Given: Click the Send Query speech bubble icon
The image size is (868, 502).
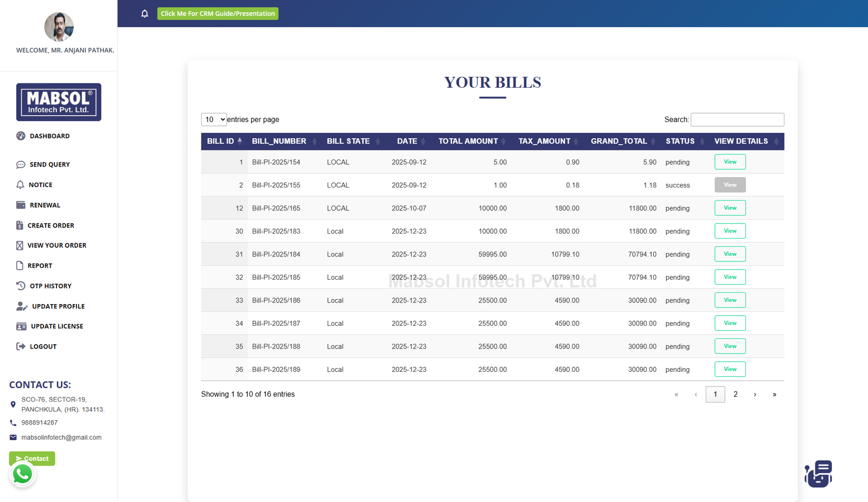Looking at the screenshot, I should coord(21,165).
